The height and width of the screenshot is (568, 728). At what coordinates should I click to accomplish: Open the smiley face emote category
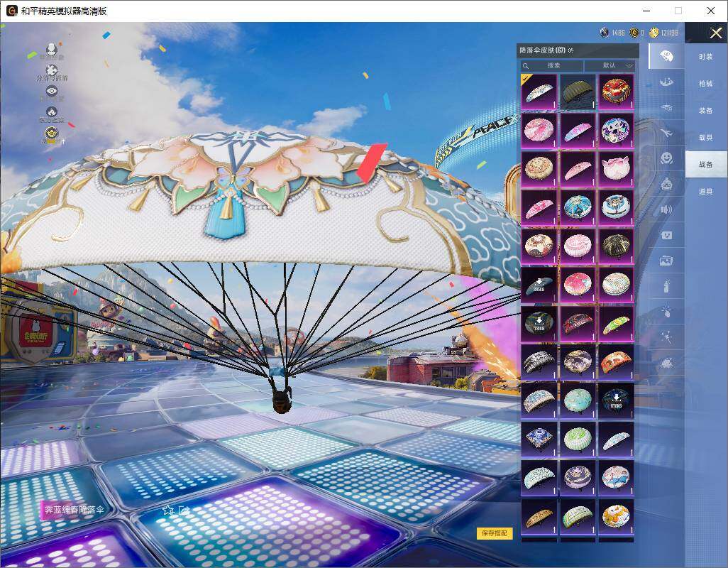pyautogui.click(x=666, y=158)
